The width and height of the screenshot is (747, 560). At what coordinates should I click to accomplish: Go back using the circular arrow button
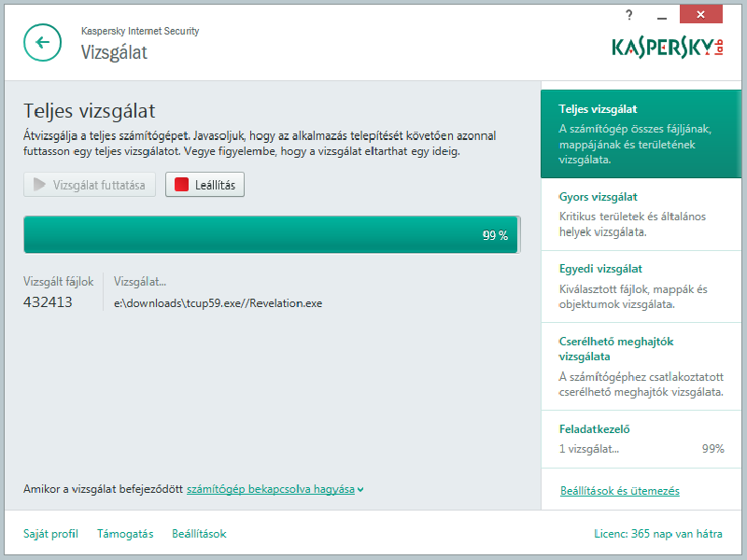point(42,42)
